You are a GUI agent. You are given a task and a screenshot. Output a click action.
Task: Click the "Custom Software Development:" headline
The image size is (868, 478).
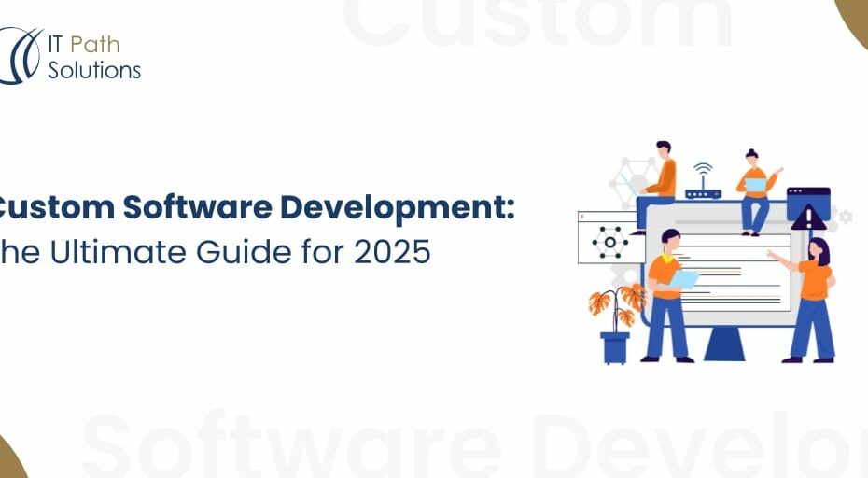click(x=257, y=209)
